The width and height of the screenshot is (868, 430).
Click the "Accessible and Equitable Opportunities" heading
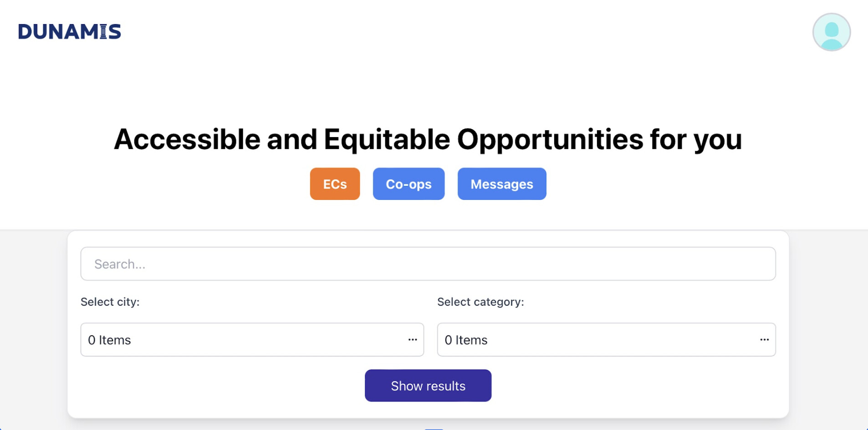tap(428, 139)
